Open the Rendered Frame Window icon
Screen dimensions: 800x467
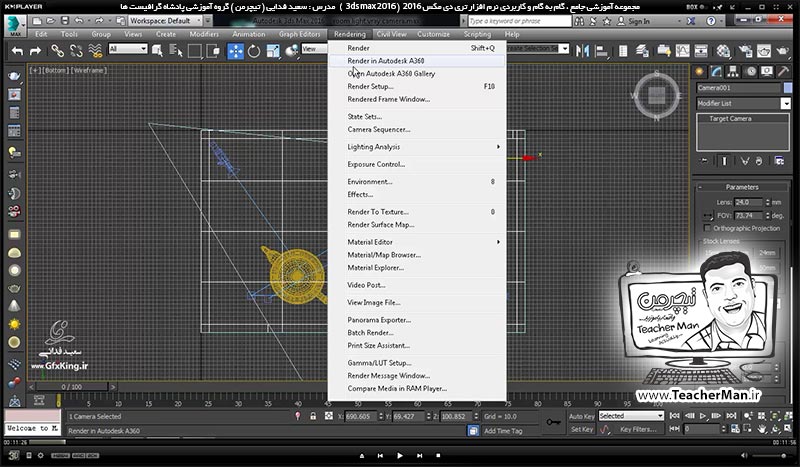[764, 51]
